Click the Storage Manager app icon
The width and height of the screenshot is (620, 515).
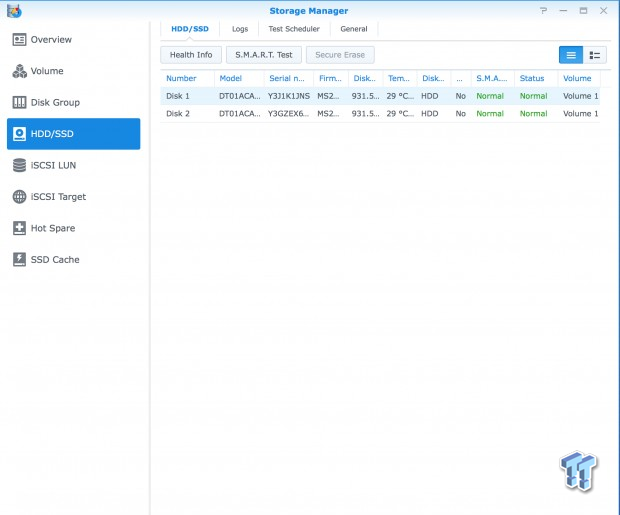[14, 11]
